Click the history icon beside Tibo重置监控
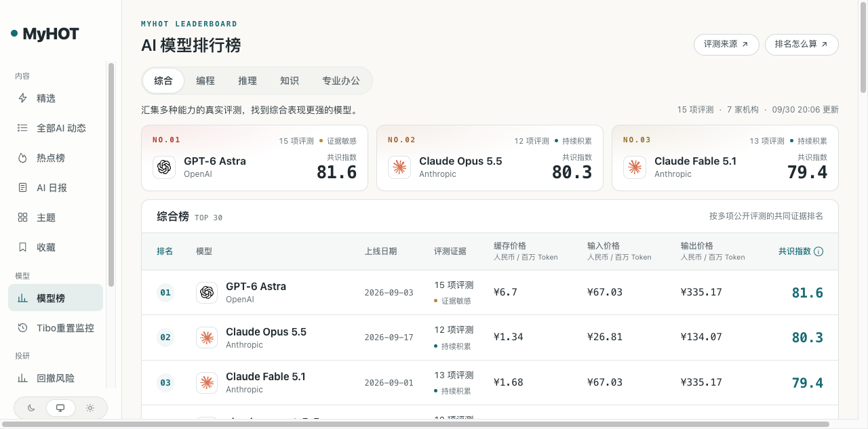This screenshot has width=868, height=429. (22, 328)
